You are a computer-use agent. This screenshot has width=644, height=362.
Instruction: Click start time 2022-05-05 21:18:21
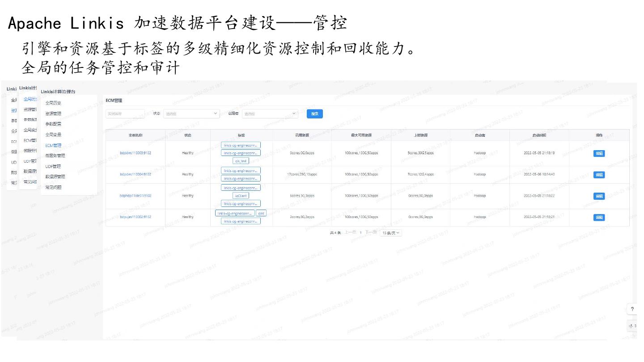(539, 217)
